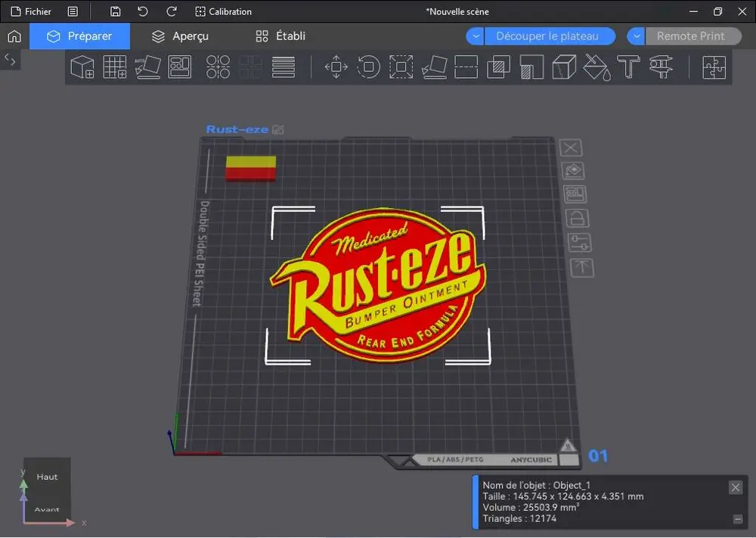Open the mesh boolean tool
The image size is (756, 538).
point(498,67)
